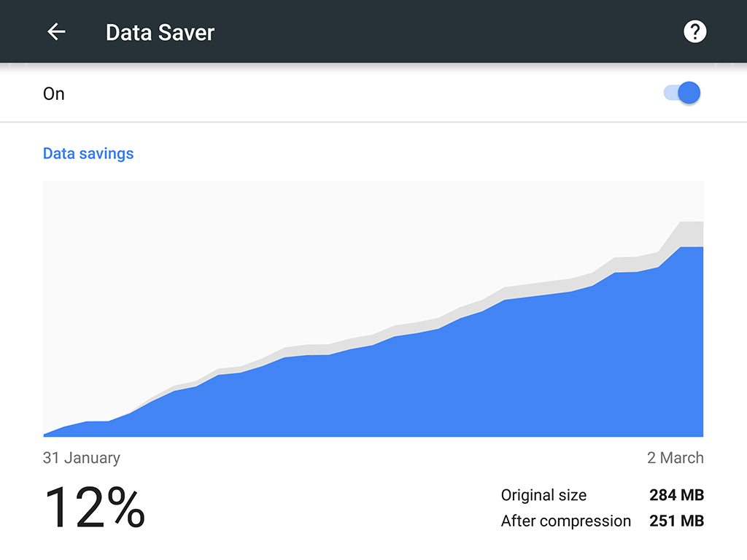747x560 pixels.
Task: Turn off the Data Saver switch
Action: point(683,93)
